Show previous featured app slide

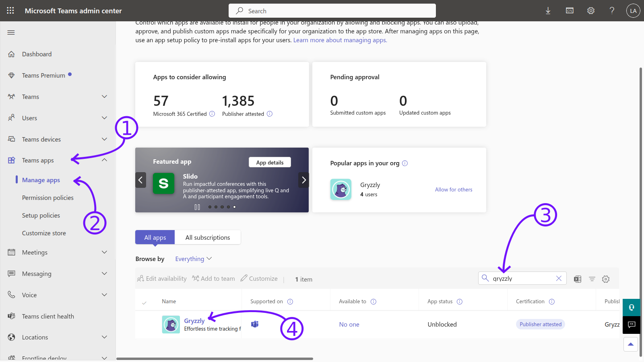140,180
